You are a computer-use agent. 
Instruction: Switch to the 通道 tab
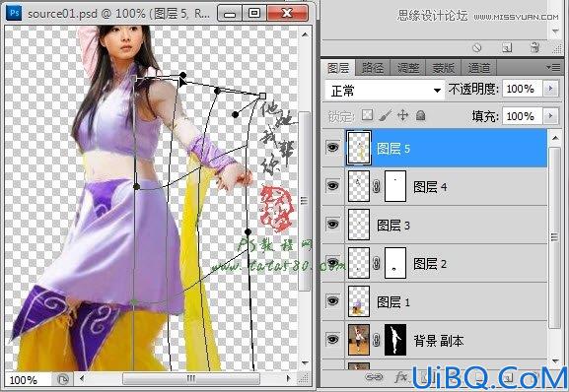(x=479, y=68)
